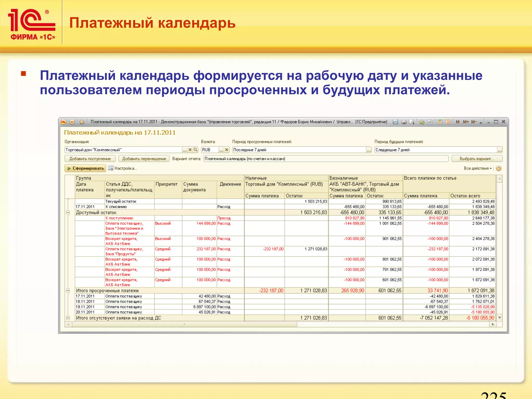Open Print Preview magnifier icon
Screen dimensions: 532x399
pos(412,122)
